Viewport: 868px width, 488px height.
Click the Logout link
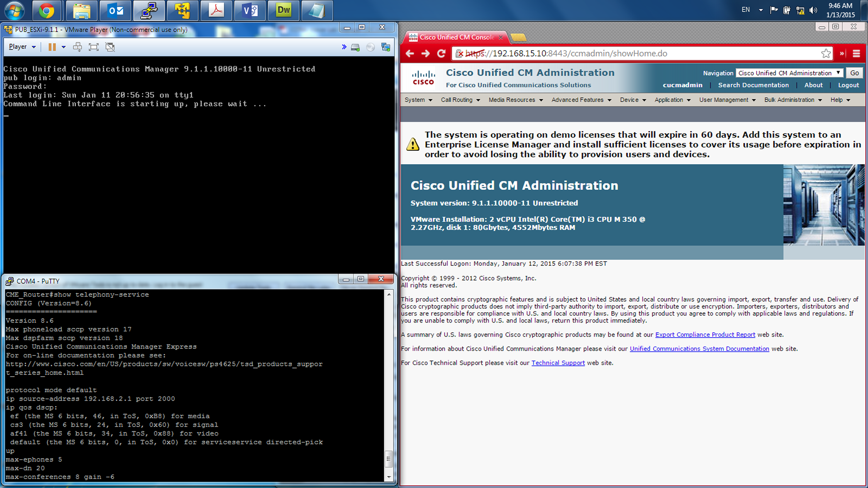pos(848,85)
